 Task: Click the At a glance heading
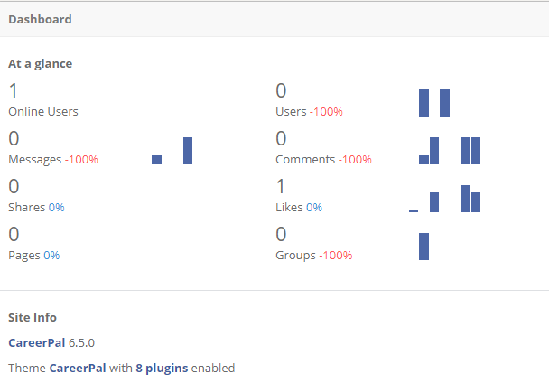pyautogui.click(x=41, y=64)
